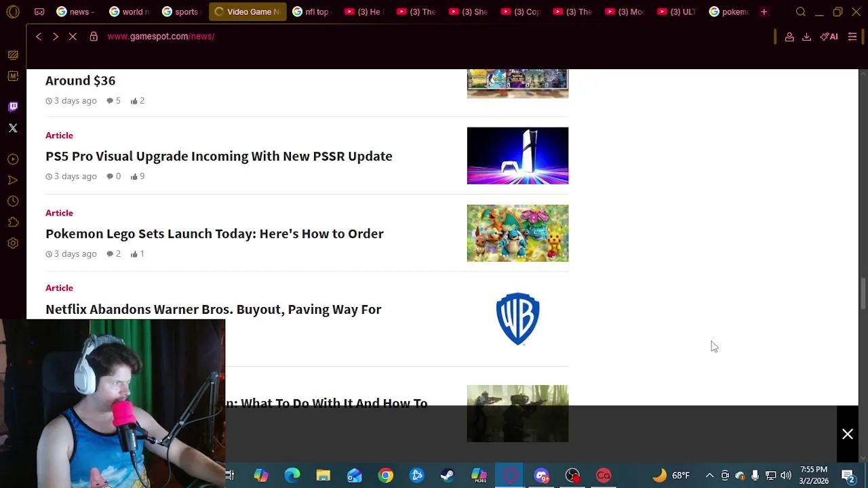Screen dimensions: 868x488
Task: Switch to the '(3) She' YouTube tab
Action: 469,12
